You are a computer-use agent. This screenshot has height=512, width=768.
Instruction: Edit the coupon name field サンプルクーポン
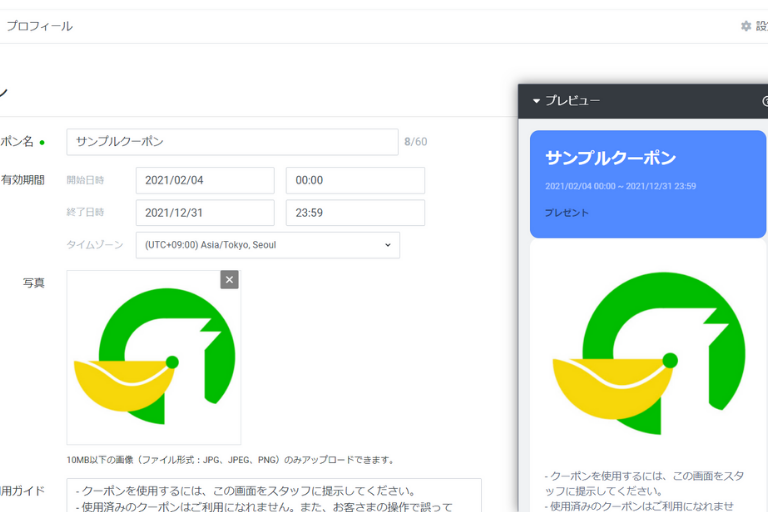pyautogui.click(x=232, y=142)
